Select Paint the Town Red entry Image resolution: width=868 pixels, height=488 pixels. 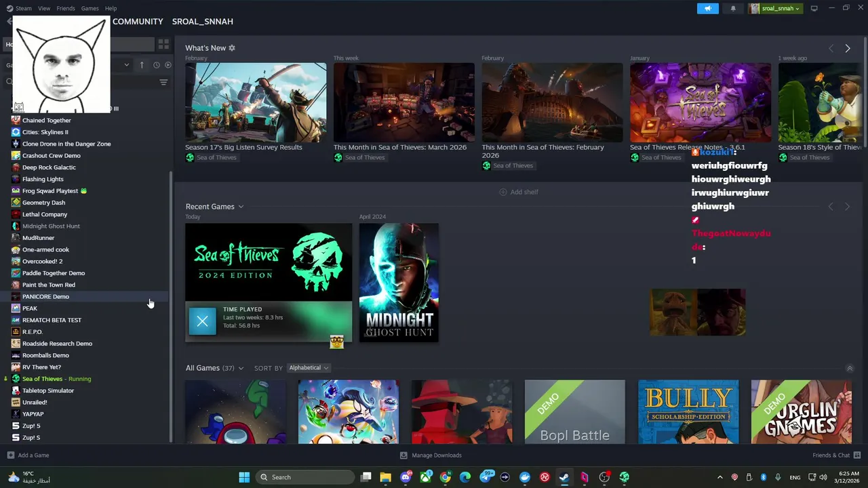tap(49, 285)
